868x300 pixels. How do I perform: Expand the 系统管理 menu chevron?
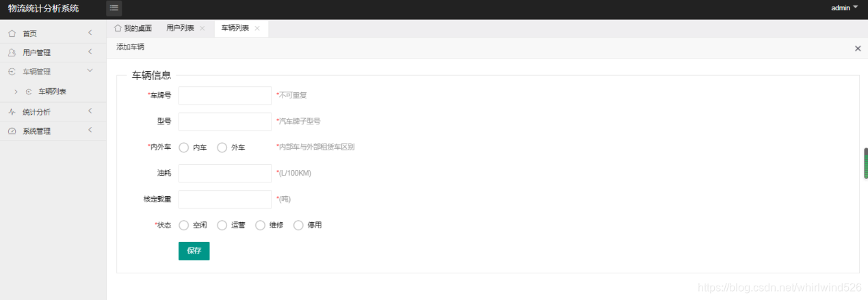90,131
